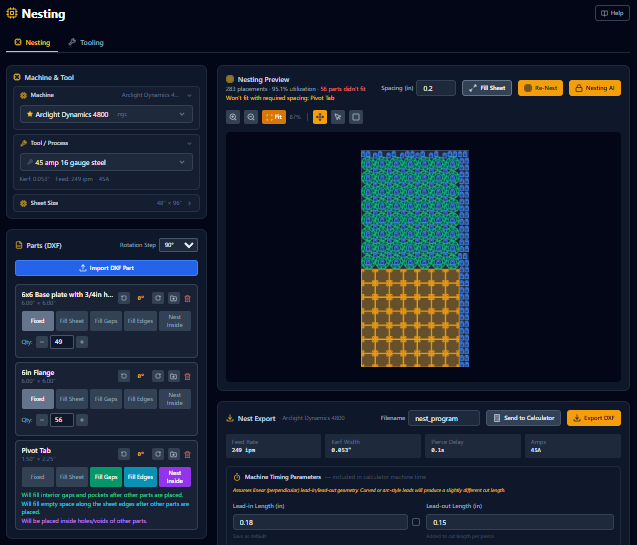Viewport: 637px width, 545px height.
Task: Click 6x6 Base plate 0° rotation value
Action: click(141, 298)
